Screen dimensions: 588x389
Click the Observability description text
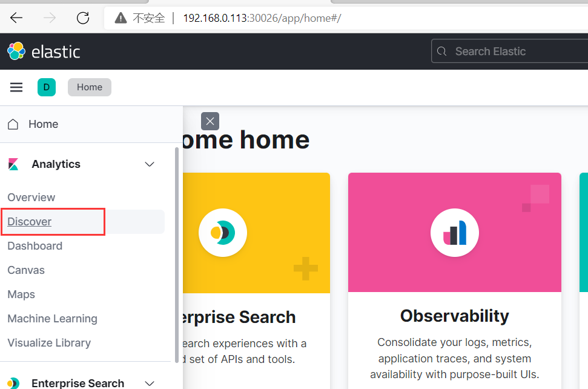(455, 358)
